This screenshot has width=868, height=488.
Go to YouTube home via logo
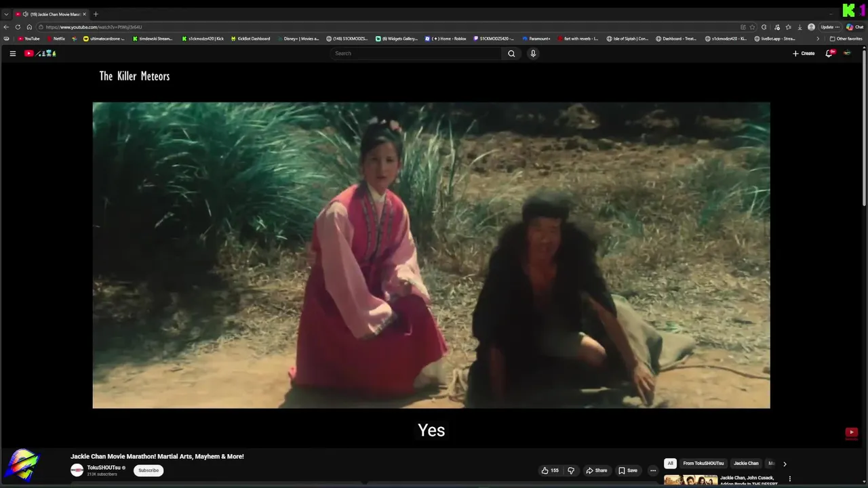[x=40, y=54]
